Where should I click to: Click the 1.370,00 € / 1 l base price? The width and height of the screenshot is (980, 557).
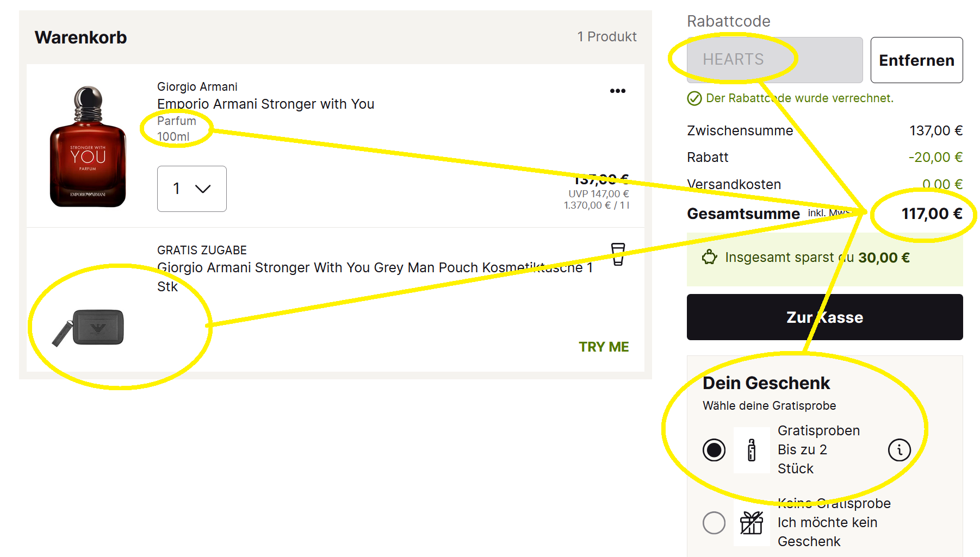coord(596,205)
